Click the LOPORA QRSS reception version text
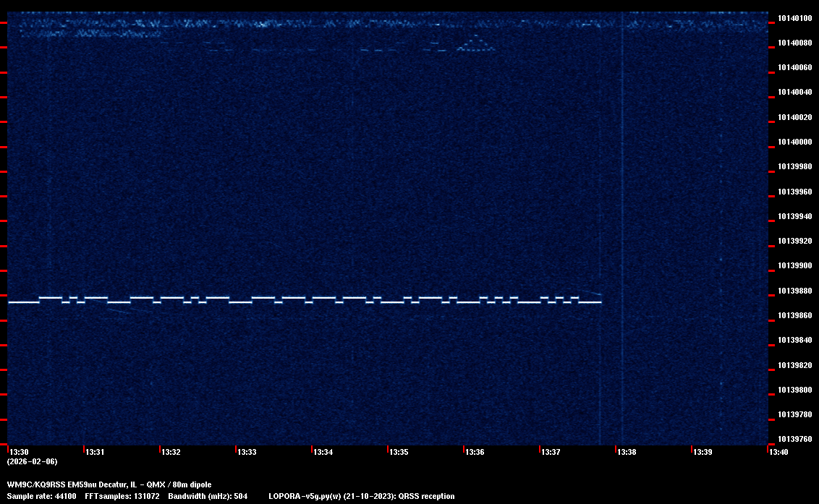Image resolution: width=819 pixels, height=504 pixels. point(361,496)
